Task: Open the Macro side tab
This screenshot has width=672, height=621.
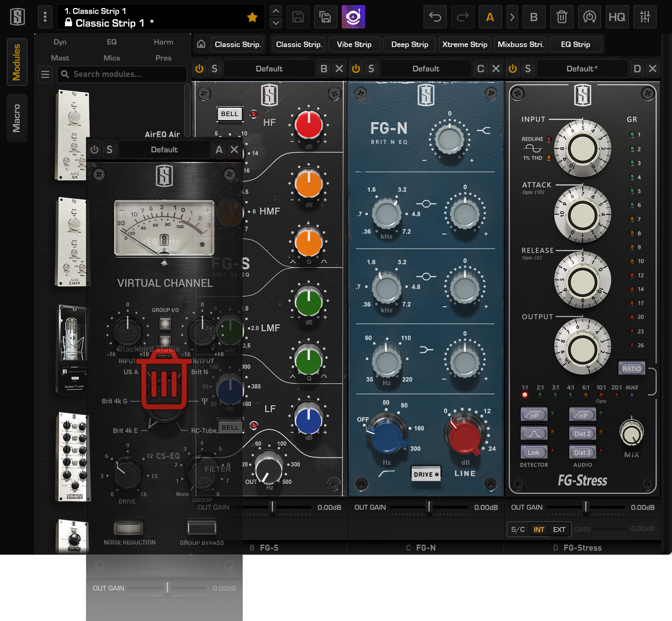Action: click(17, 118)
